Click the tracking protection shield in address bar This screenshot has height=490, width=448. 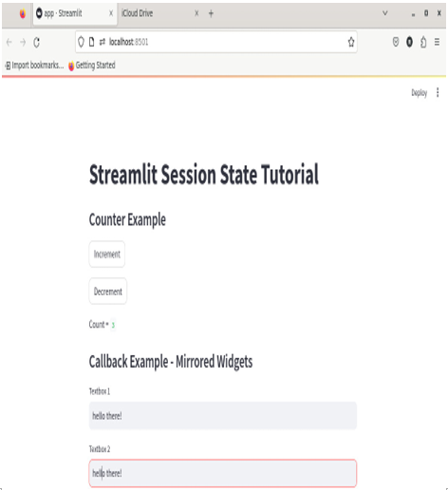click(x=81, y=42)
